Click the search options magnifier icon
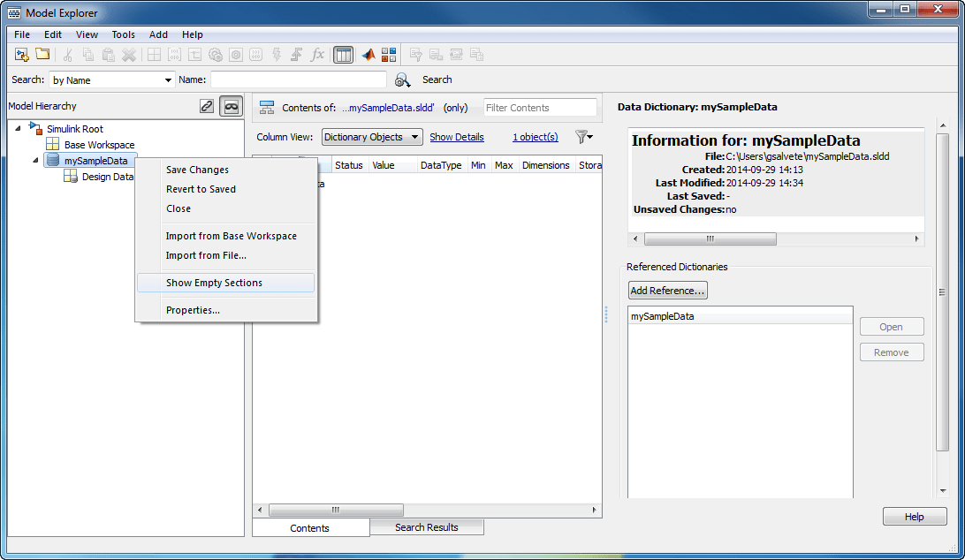 point(403,80)
